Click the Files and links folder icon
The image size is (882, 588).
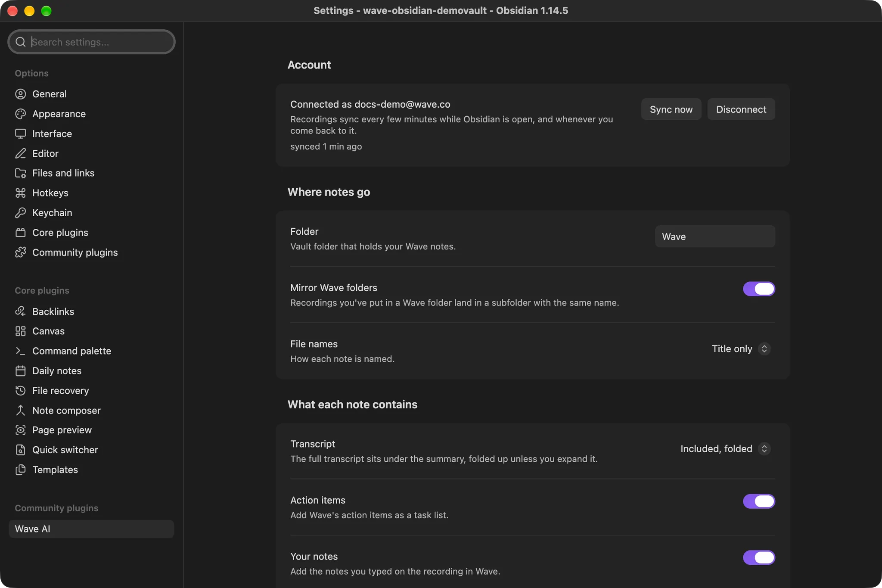click(x=20, y=173)
